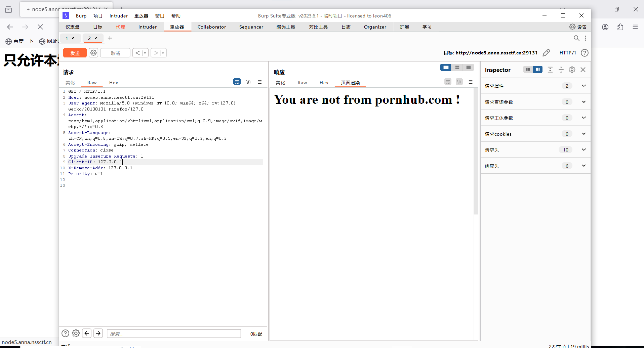Select response Hex view
The height and width of the screenshot is (348, 644).
coord(324,83)
